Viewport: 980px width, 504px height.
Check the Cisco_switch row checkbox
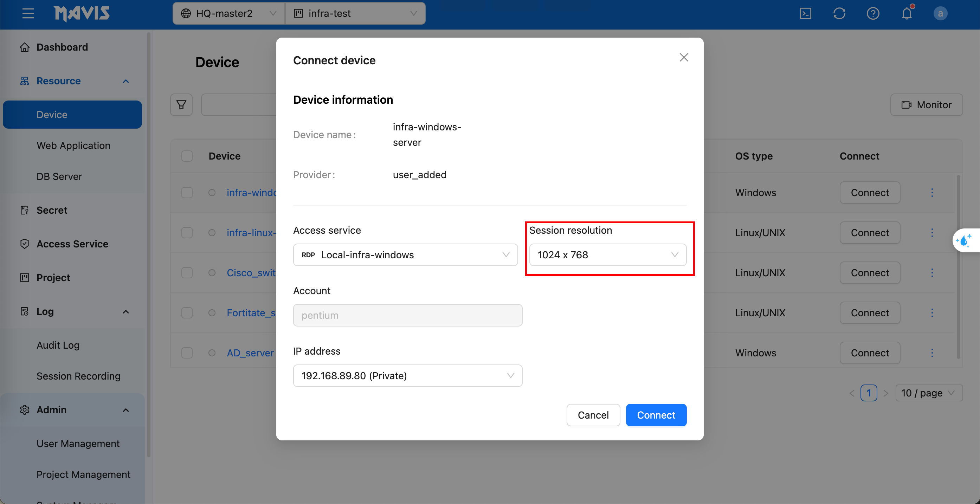pos(187,273)
